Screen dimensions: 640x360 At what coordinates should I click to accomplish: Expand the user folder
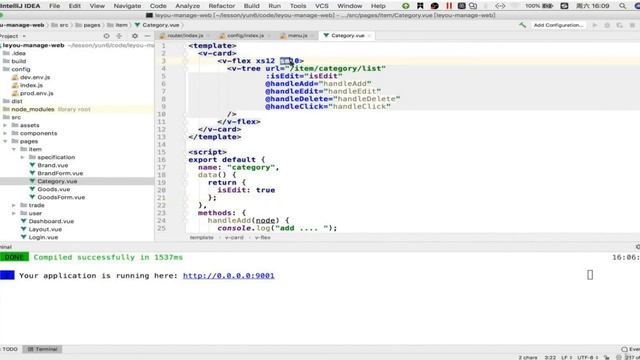click(x=14, y=213)
